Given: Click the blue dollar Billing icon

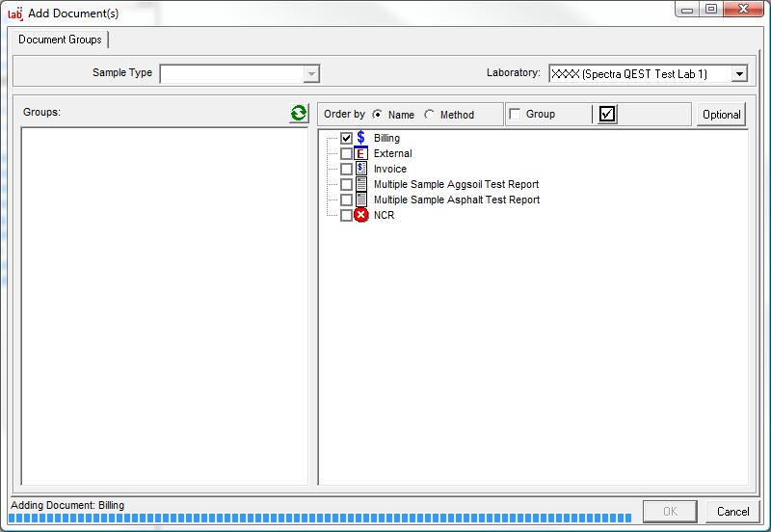Looking at the screenshot, I should [x=360, y=138].
